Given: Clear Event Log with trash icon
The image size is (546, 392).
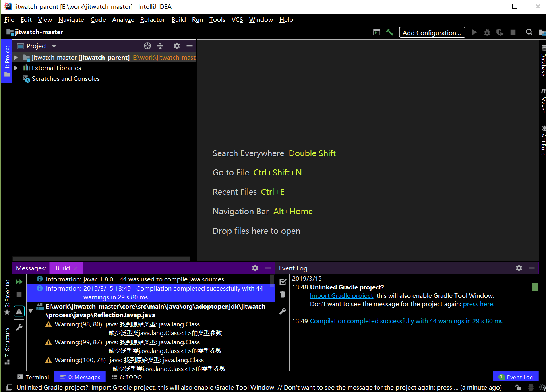Looking at the screenshot, I should (283, 295).
